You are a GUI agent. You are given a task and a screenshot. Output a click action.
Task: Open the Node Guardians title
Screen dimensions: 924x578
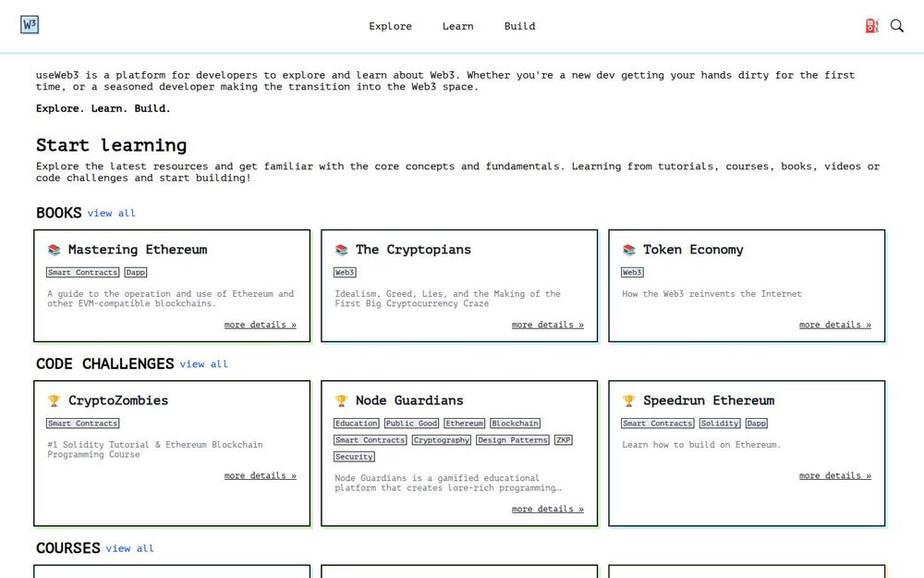pyautogui.click(x=409, y=400)
